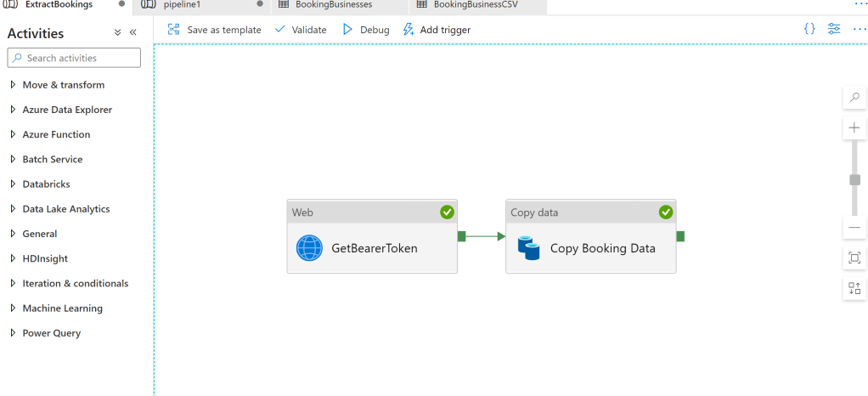
Task: Click the zoom-to-fit canvas icon
Action: [854, 258]
